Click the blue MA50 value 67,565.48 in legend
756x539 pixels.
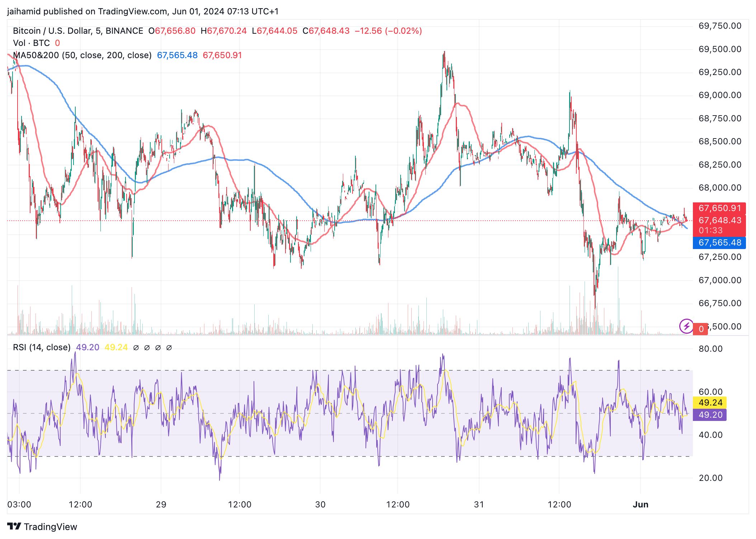click(177, 55)
